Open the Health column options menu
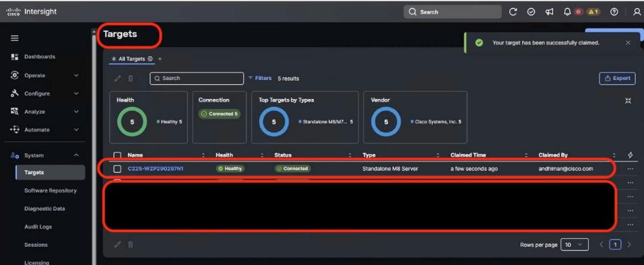Viewport: 644px width, 265px height. [262, 155]
